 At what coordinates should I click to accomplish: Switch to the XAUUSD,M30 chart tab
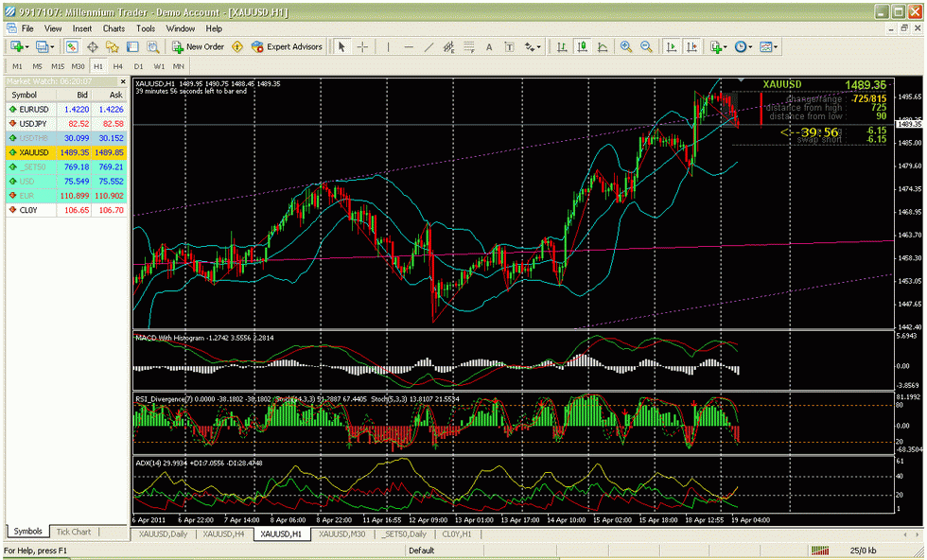[342, 534]
